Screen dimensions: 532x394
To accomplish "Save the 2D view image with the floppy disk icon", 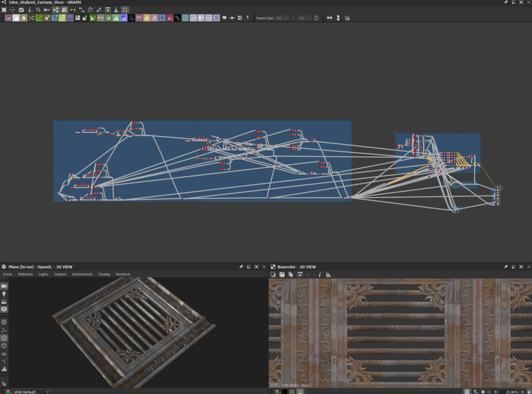I will (282, 274).
